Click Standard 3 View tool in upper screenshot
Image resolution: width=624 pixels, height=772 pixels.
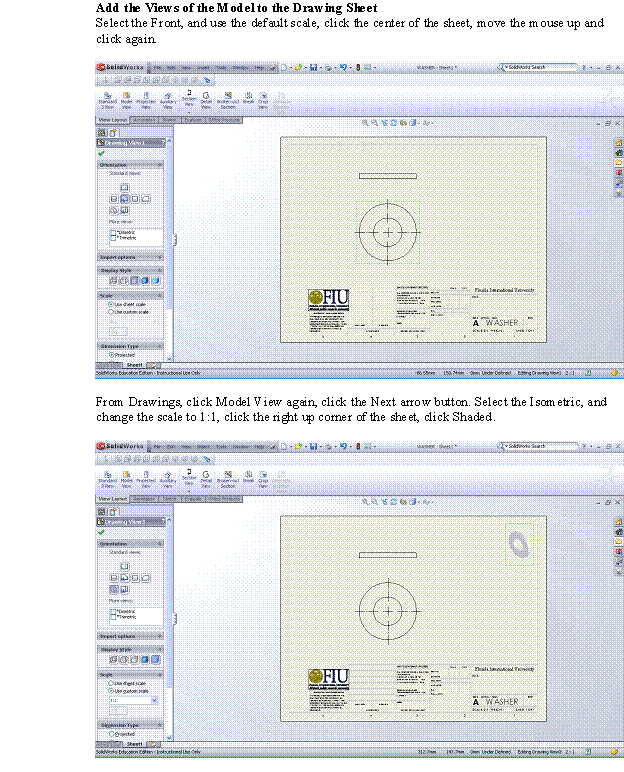107,100
